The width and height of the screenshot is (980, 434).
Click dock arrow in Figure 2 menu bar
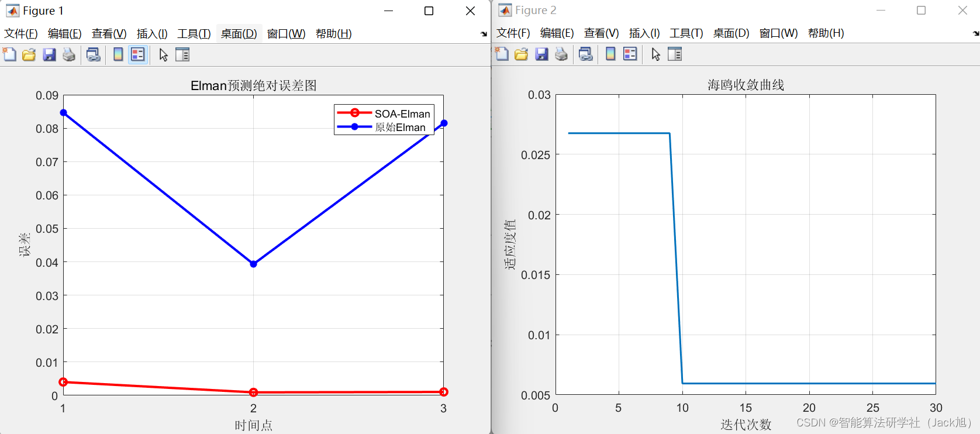point(976,33)
